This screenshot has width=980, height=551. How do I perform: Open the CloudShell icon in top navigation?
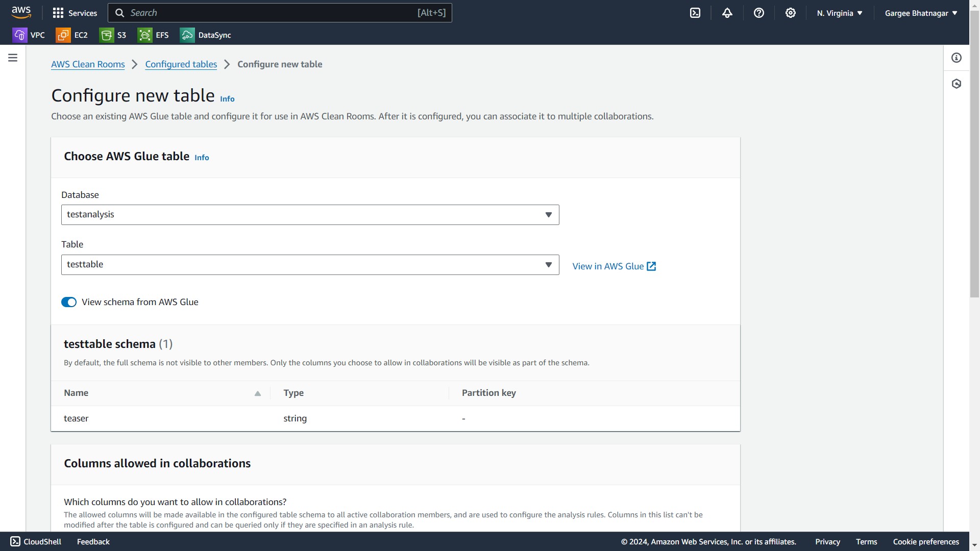pyautogui.click(x=695, y=13)
